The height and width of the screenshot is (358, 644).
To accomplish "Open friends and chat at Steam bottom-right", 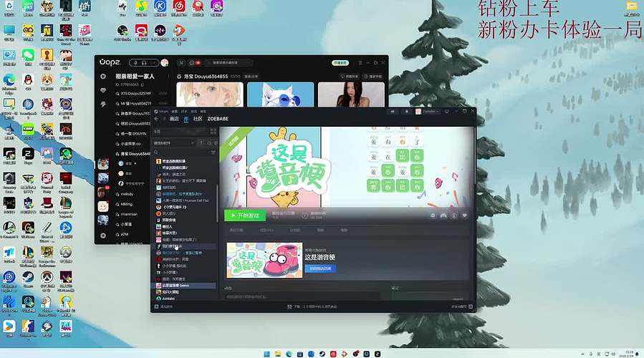I will click(462, 306).
